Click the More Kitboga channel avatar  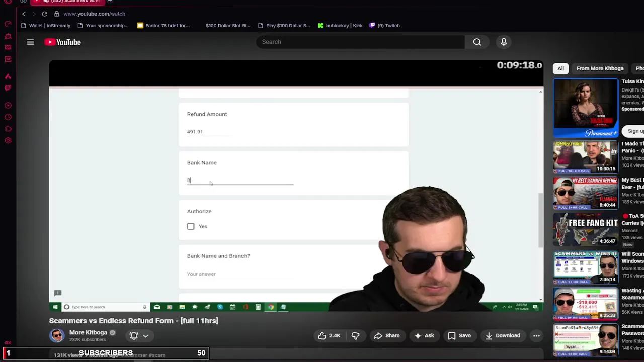click(x=57, y=335)
